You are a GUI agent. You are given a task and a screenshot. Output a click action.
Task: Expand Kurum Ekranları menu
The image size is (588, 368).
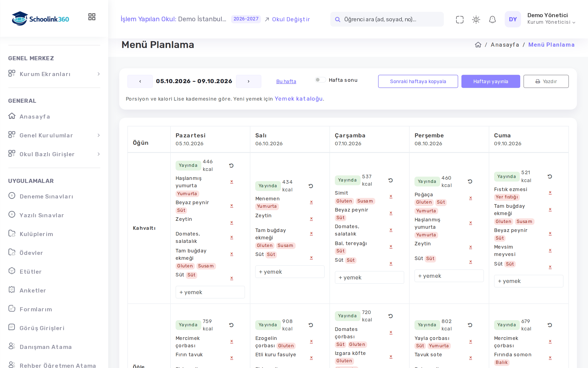tap(54, 74)
